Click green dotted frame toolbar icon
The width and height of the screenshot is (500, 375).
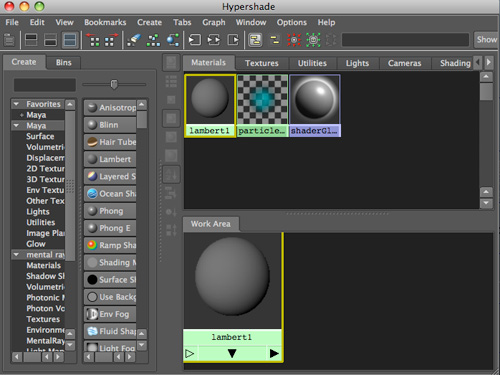(x=313, y=40)
